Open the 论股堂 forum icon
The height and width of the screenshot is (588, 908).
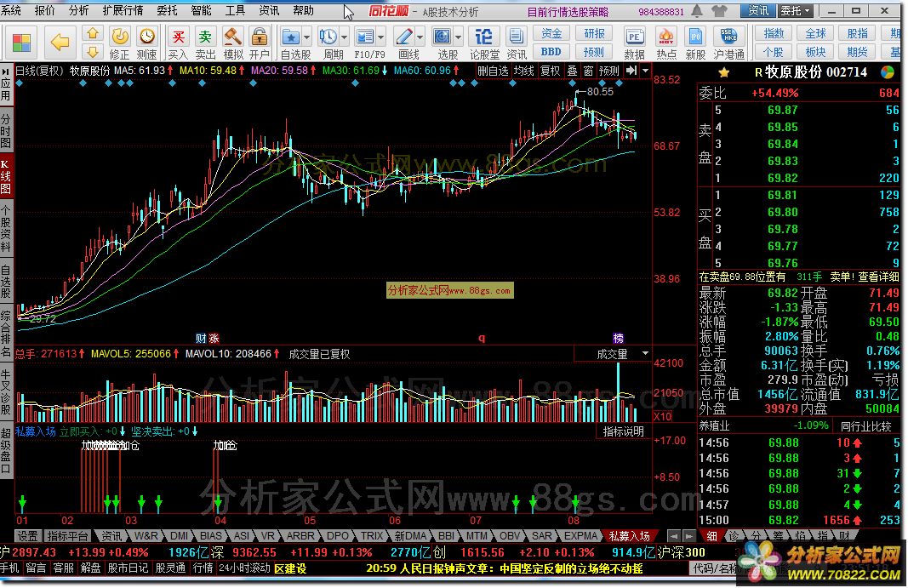(x=483, y=37)
